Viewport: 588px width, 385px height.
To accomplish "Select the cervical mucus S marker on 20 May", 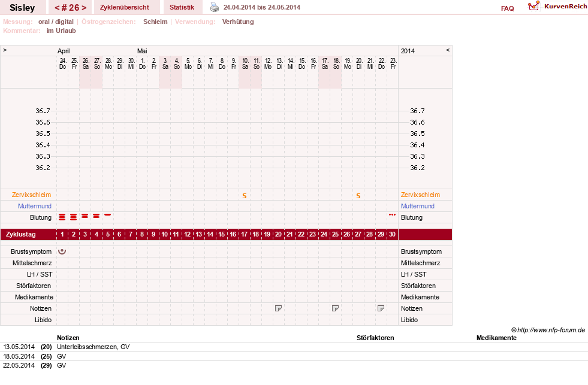I will (358, 196).
